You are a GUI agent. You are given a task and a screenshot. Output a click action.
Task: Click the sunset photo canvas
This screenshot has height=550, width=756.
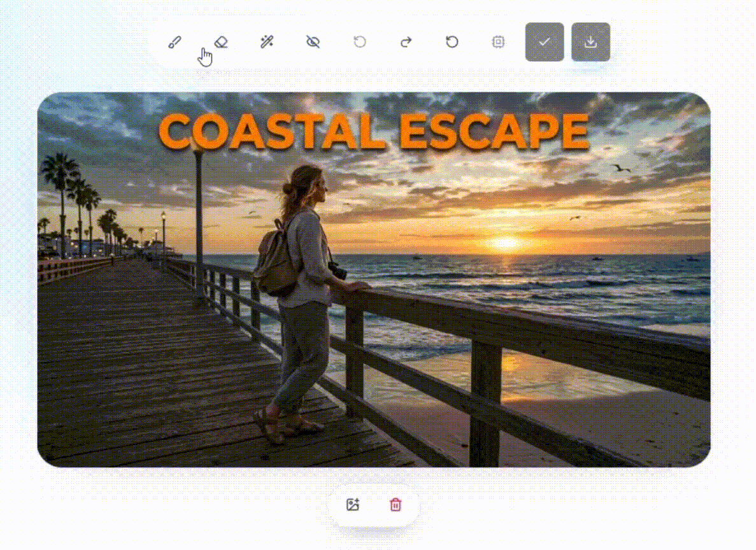(x=374, y=279)
